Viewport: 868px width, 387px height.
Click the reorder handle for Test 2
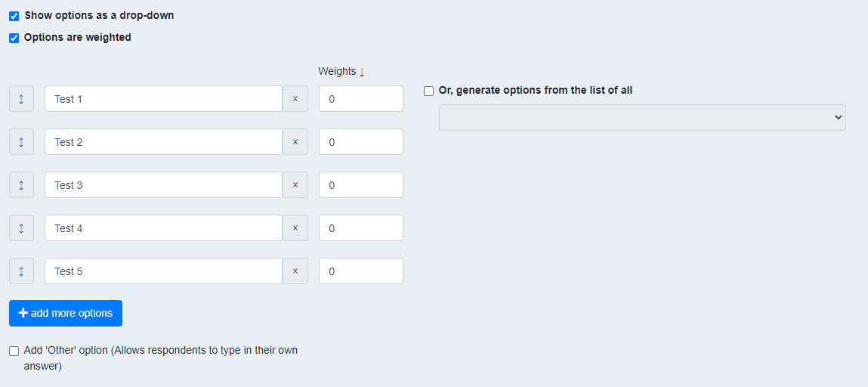(21, 142)
